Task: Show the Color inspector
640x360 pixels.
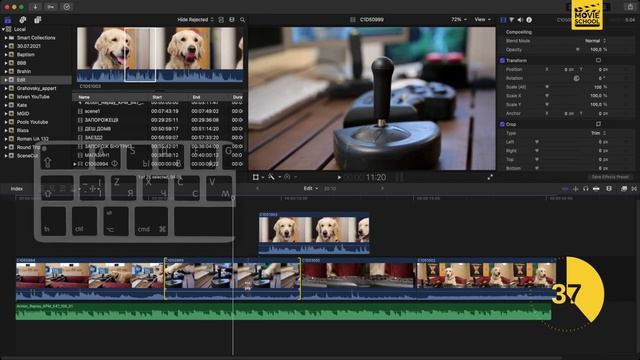Action: pyautogui.click(x=512, y=20)
